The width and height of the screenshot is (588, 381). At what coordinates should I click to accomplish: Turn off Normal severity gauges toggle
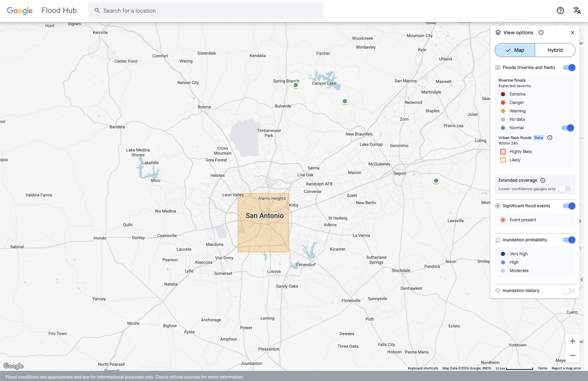pos(567,128)
